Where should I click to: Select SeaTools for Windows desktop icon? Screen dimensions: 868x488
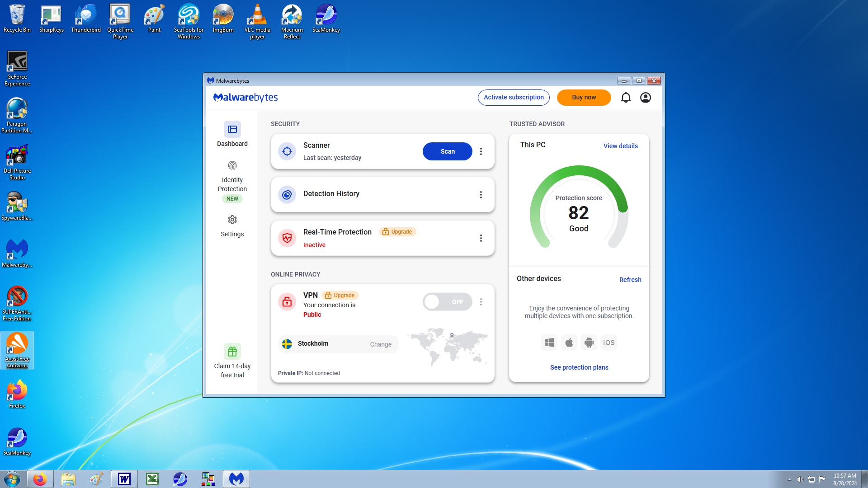(189, 21)
